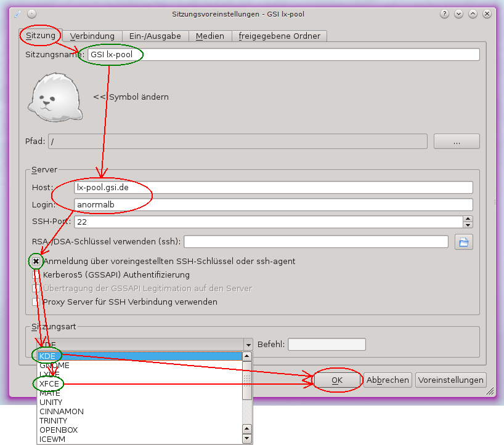
Task: Select OPENBOX in session type list
Action: pyautogui.click(x=139, y=430)
